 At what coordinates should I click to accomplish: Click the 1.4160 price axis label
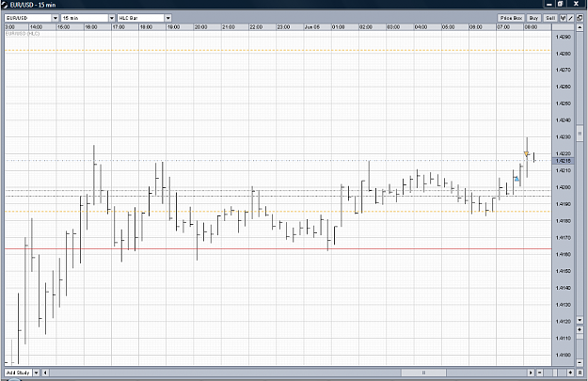pyautogui.click(x=564, y=254)
